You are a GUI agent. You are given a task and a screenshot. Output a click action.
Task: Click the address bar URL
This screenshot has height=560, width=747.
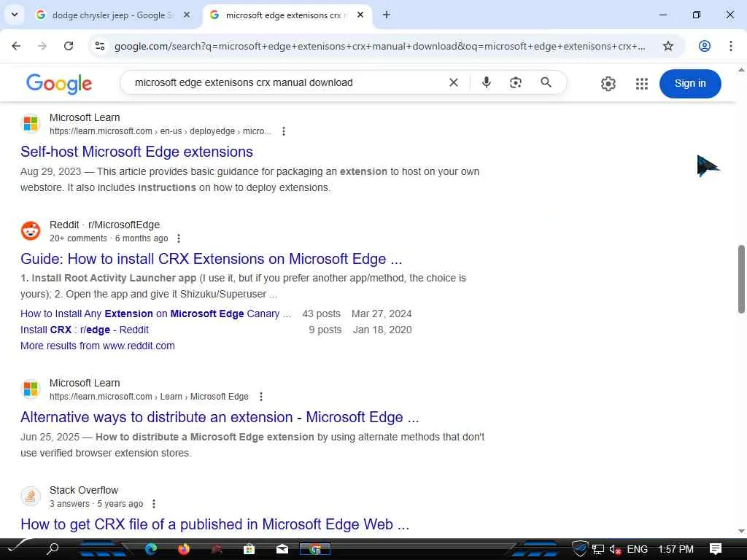coord(379,46)
